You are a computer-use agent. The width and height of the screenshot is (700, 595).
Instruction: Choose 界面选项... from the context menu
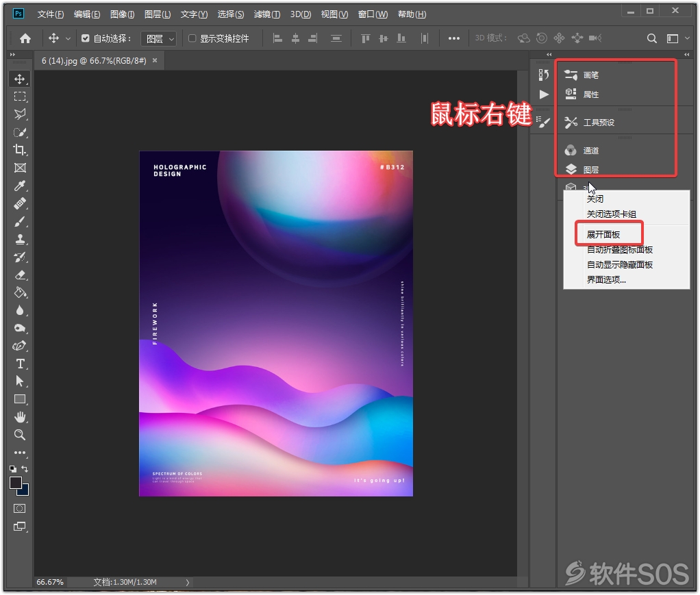click(606, 280)
